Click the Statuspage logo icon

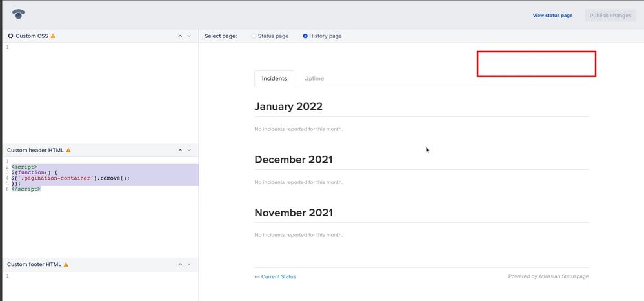[x=19, y=14]
